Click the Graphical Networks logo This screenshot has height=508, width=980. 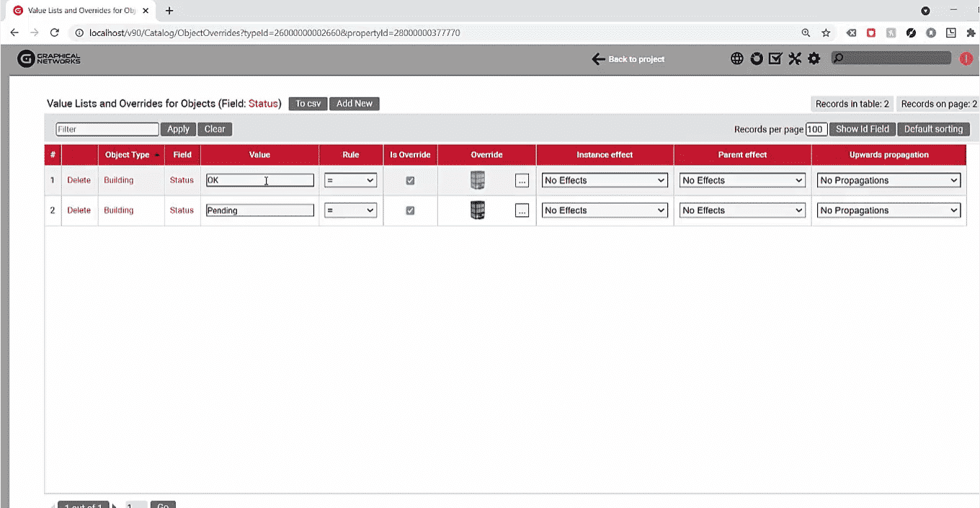(49, 59)
